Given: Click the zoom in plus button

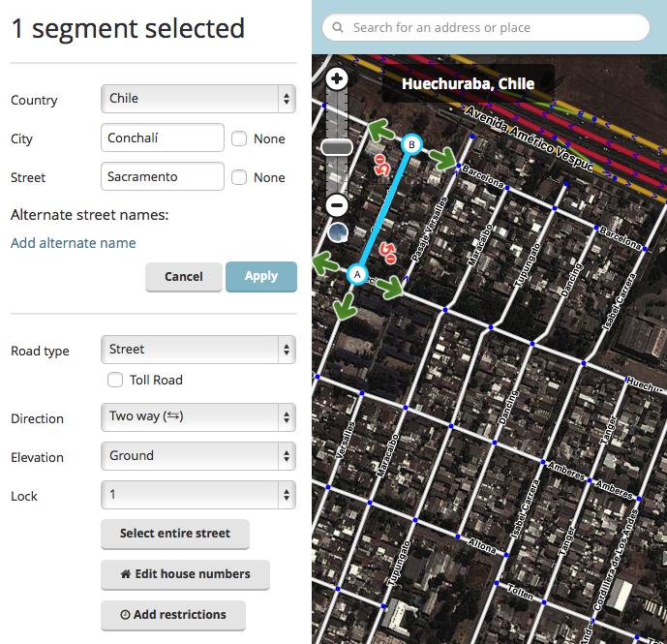Looking at the screenshot, I should 337,79.
